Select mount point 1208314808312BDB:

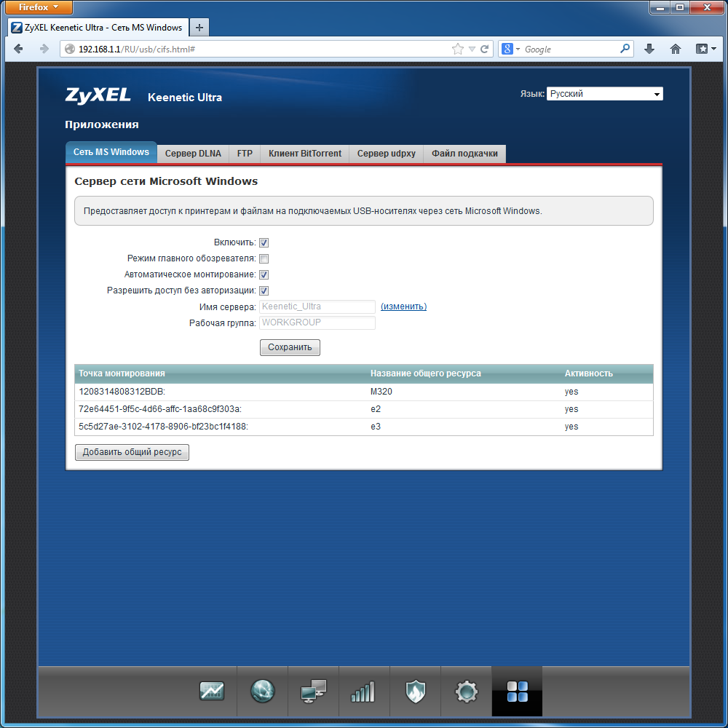point(122,392)
